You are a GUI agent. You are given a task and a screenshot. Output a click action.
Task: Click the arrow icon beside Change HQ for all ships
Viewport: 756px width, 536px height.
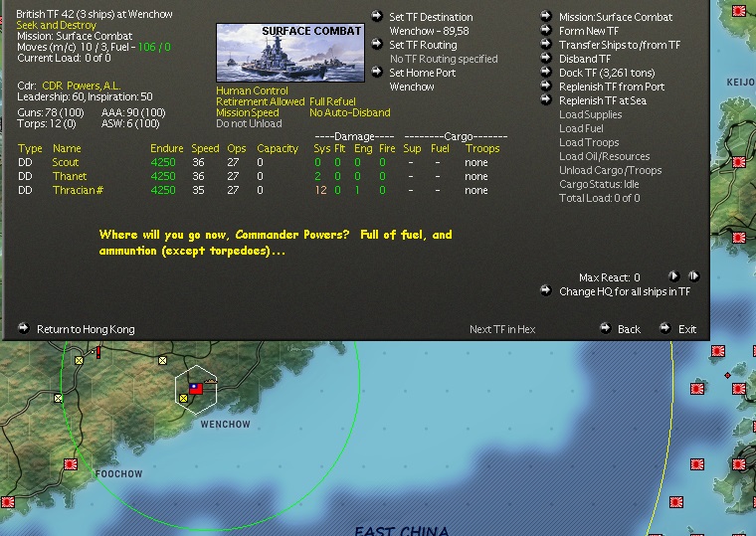coord(546,290)
